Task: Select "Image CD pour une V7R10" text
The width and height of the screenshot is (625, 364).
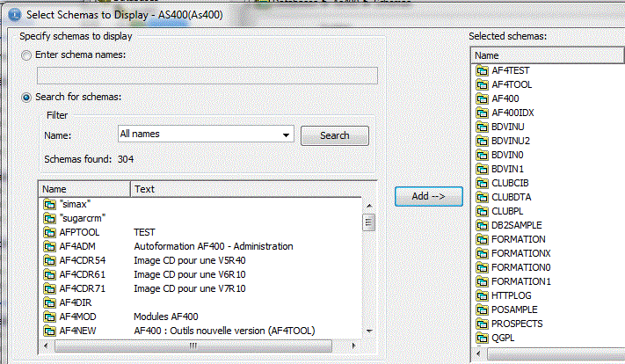Action: (x=190, y=288)
